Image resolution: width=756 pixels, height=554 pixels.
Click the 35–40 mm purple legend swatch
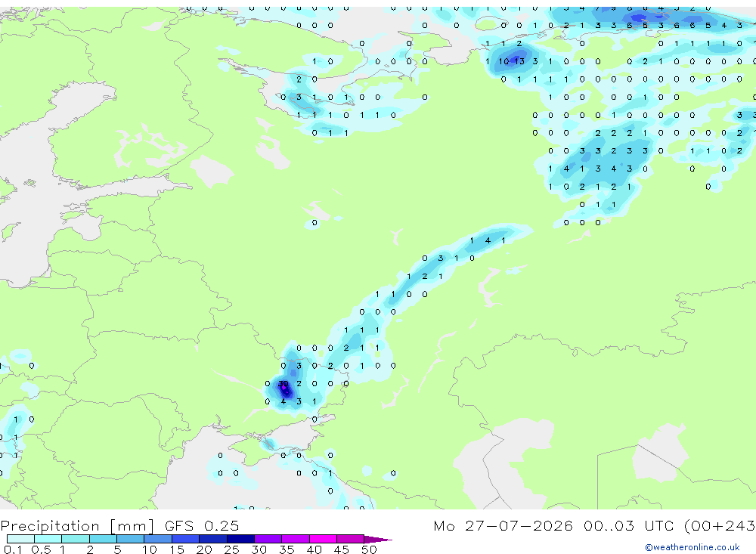[x=296, y=539]
